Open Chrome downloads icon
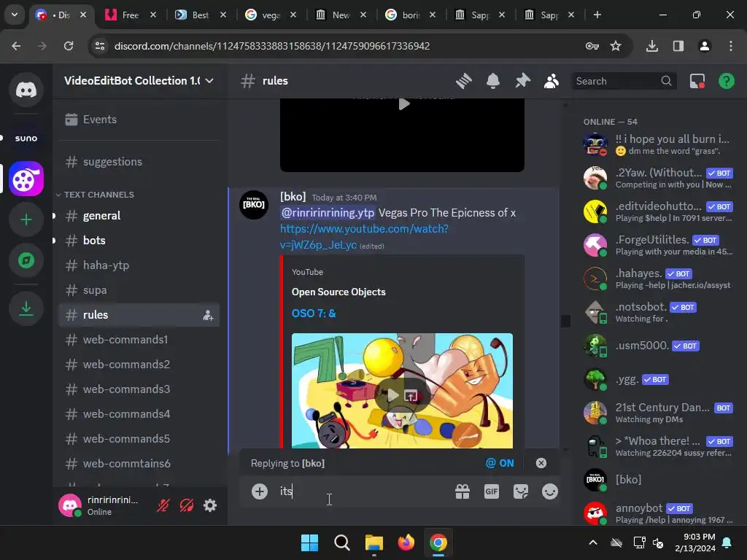The width and height of the screenshot is (747, 560). (x=651, y=46)
